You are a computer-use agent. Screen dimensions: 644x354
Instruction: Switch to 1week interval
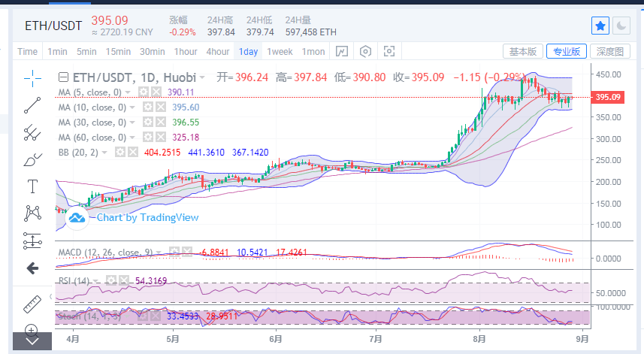point(280,52)
